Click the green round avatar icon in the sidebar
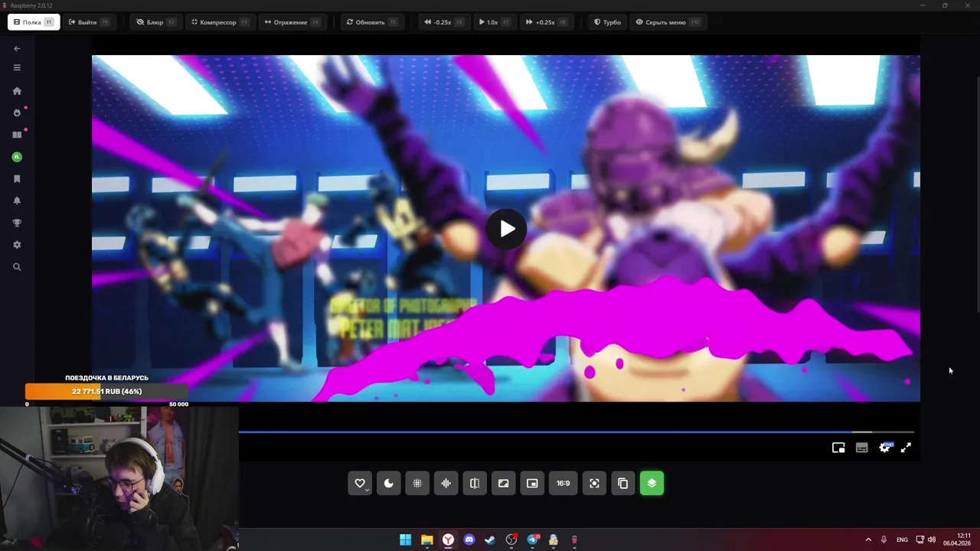This screenshot has width=980, height=551. 17,157
